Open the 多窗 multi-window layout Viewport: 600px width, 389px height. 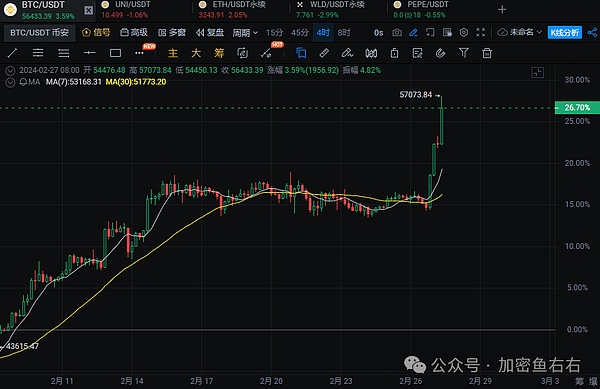point(172,33)
